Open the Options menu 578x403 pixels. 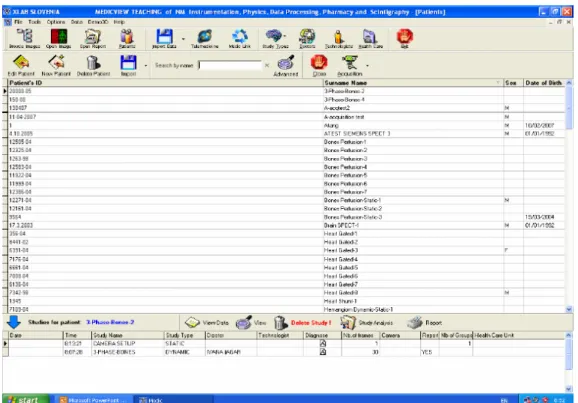pos(56,22)
